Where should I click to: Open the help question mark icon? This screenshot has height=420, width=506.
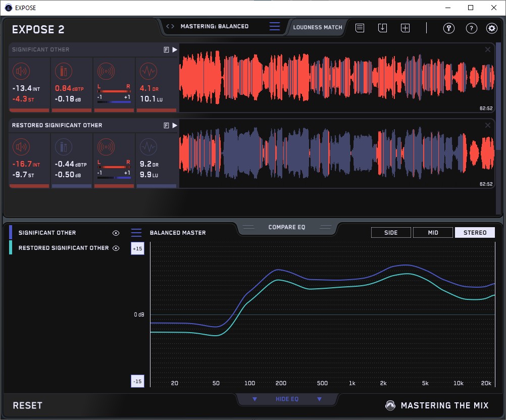[471, 28]
